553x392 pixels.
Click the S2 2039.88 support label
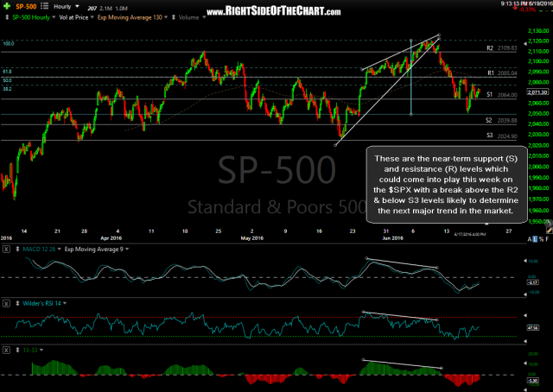(x=501, y=121)
